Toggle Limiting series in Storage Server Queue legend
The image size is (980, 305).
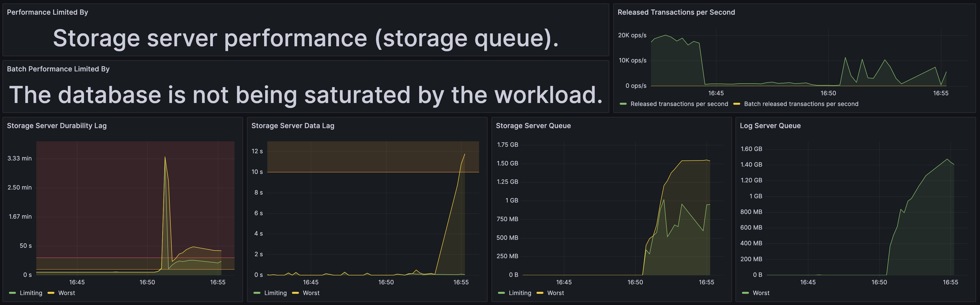pyautogui.click(x=520, y=293)
